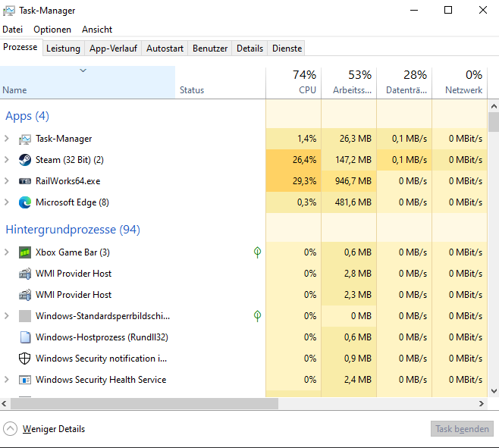The height and width of the screenshot is (448, 499).
Task: Expand the Microsoft Edge process group
Action: 7,202
